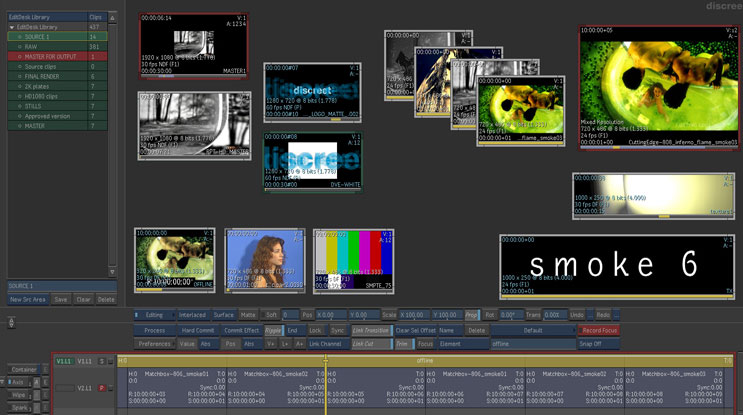Click the red P button on V2.1.1 track
Viewport: 743px width, 415px height.
[x=101, y=388]
